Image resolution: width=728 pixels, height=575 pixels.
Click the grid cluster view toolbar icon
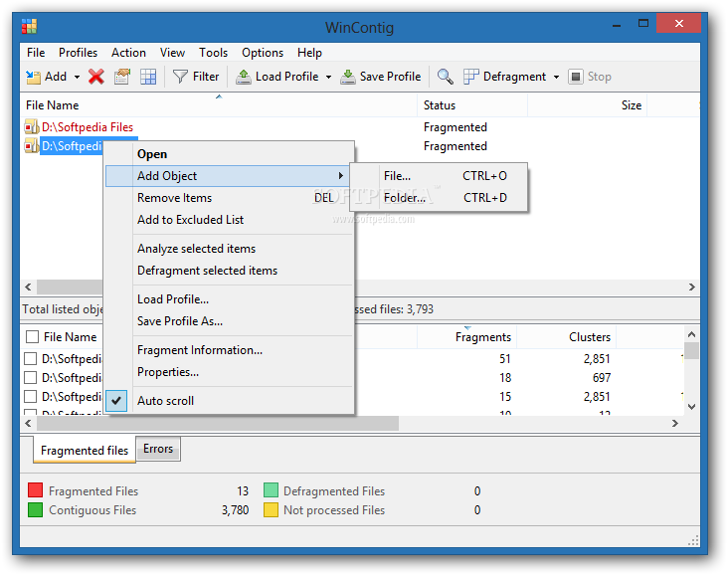(148, 77)
